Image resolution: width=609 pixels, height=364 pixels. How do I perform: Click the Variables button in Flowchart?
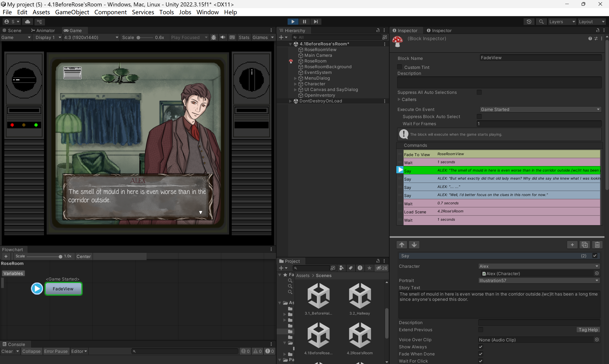coord(13,273)
